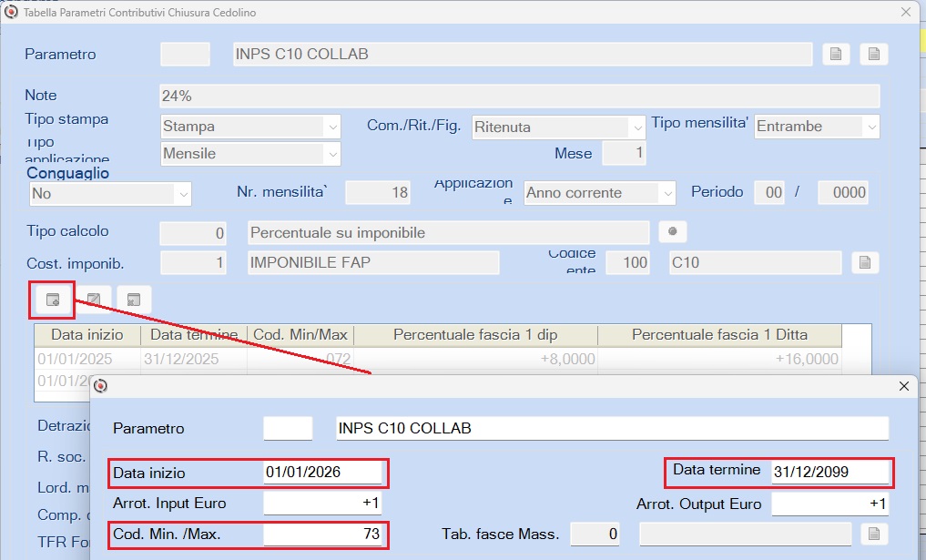Image resolution: width=926 pixels, height=560 pixels.
Task: Click the Parametro code field in main window
Action: [x=185, y=55]
